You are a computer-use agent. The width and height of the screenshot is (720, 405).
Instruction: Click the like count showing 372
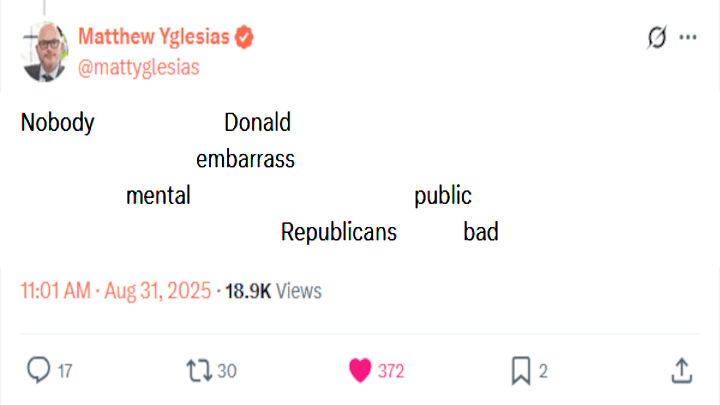[x=391, y=372]
